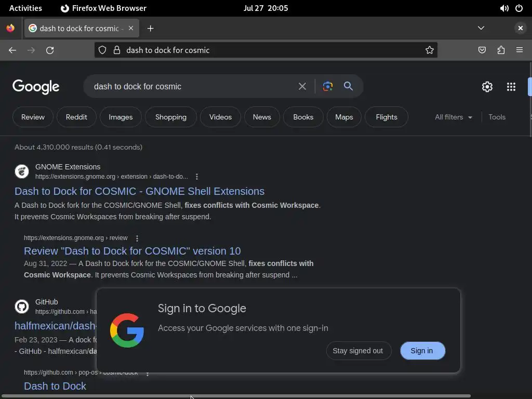Open a new tab with plus button
Viewport: 532px width, 399px height.
click(150, 29)
